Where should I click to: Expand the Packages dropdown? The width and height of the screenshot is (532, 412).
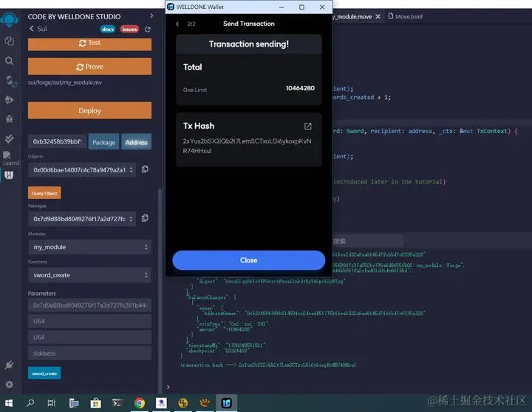point(82,219)
